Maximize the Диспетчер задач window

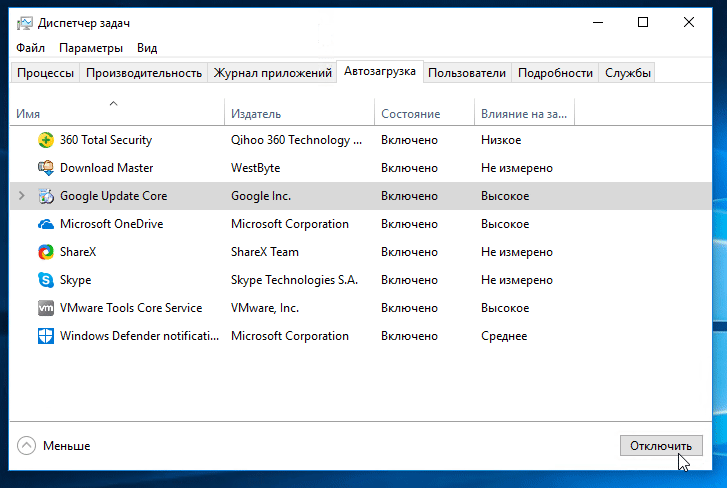pos(643,22)
